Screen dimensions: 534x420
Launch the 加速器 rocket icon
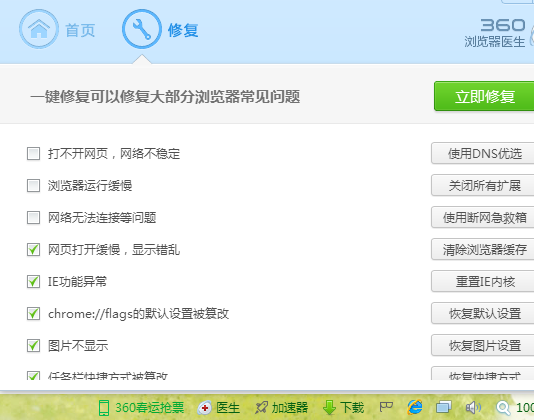pyautogui.click(x=262, y=408)
